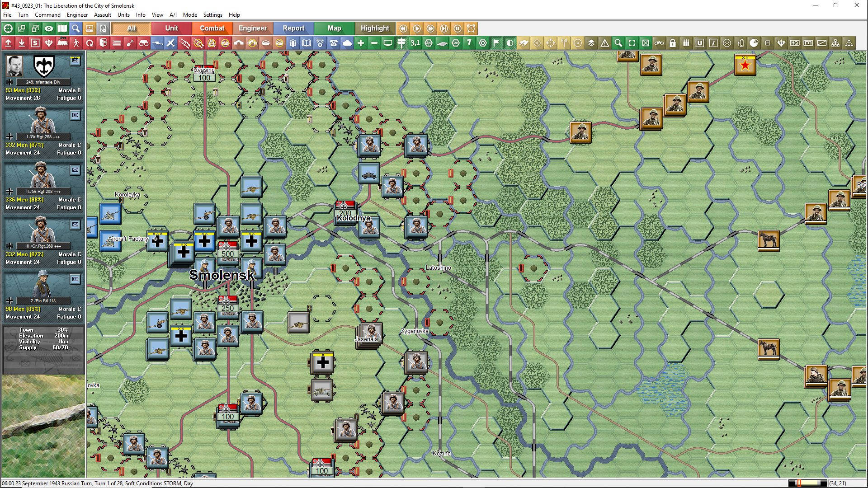Enable travel mode with the walking figure icon
868x488 pixels.
[76, 43]
